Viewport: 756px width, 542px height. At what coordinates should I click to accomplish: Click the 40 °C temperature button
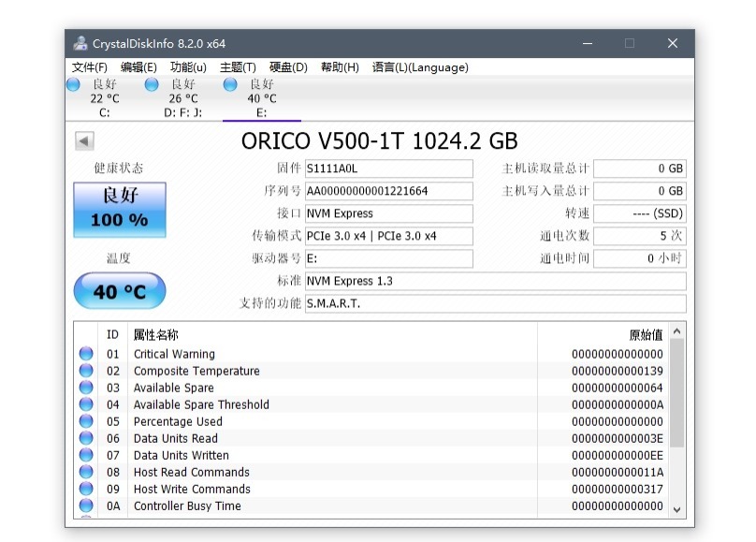(120, 292)
